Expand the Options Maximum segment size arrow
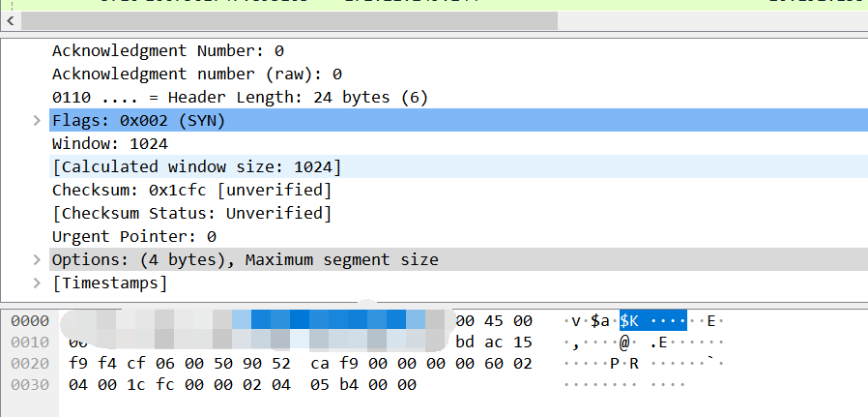Screen dimensions: 868x417 (x=37, y=260)
